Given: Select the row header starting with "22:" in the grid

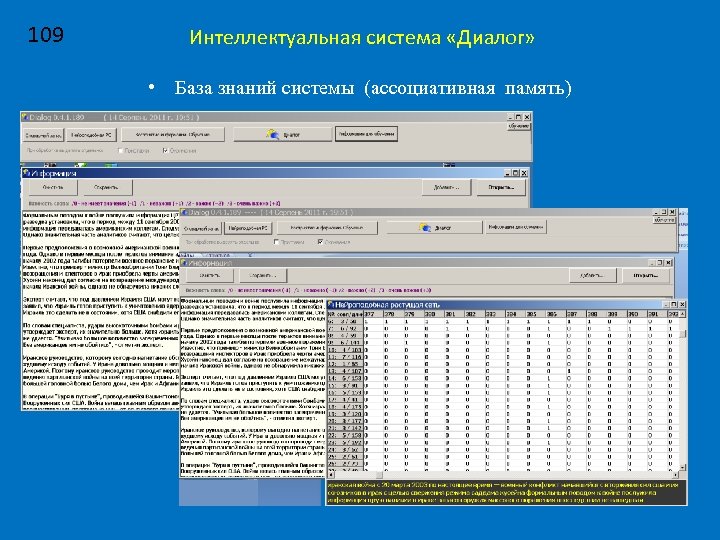Looking at the screenshot, I should click(x=345, y=435).
